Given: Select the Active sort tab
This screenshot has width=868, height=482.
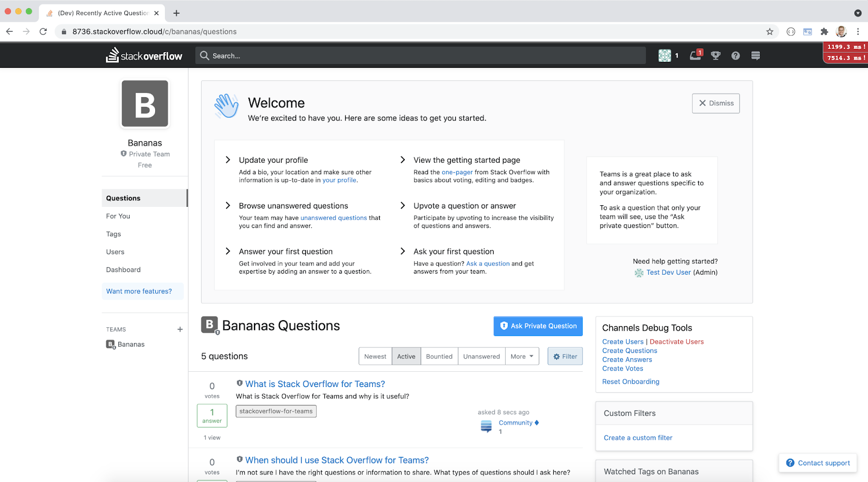Looking at the screenshot, I should (406, 357).
